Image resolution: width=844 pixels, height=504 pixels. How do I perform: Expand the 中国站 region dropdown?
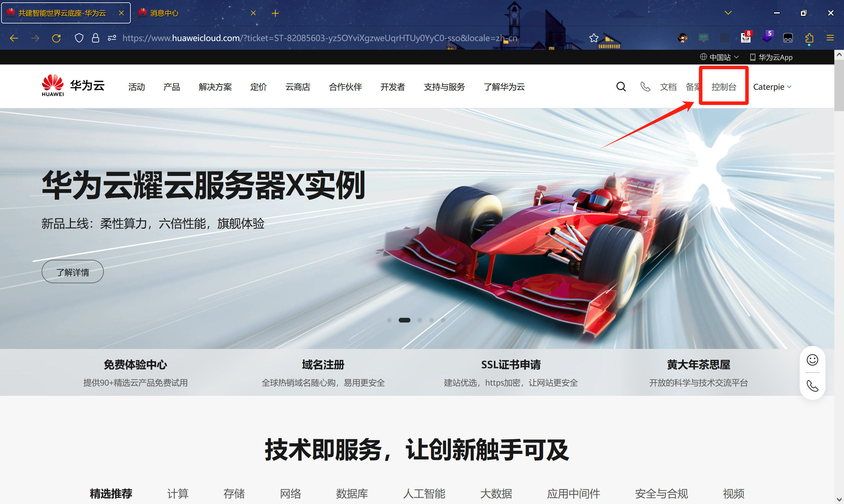719,57
